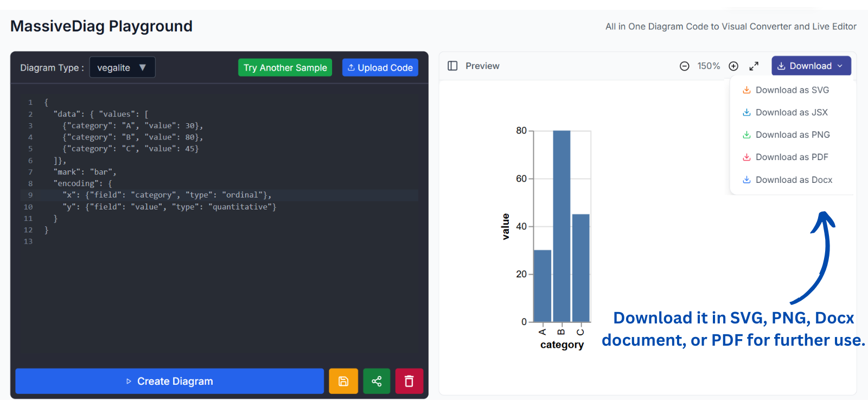Click the Preview panel label
The height and width of the screenshot is (407, 868).
482,66
